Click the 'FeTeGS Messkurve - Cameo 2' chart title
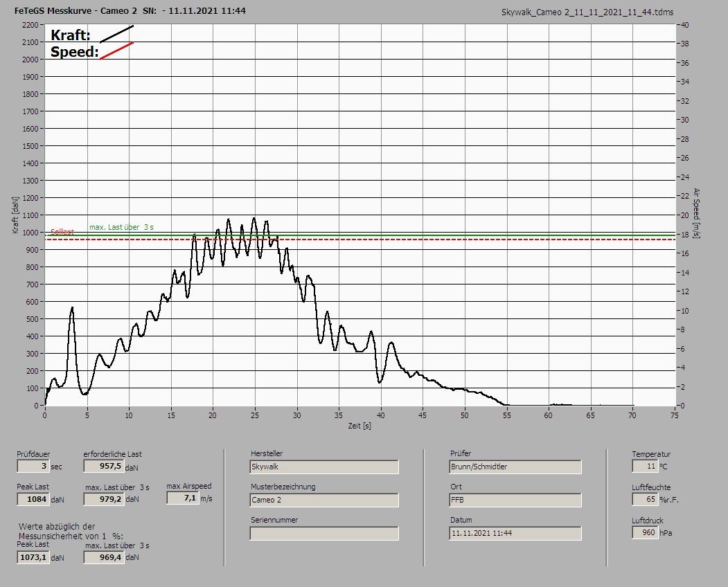 click(76, 10)
